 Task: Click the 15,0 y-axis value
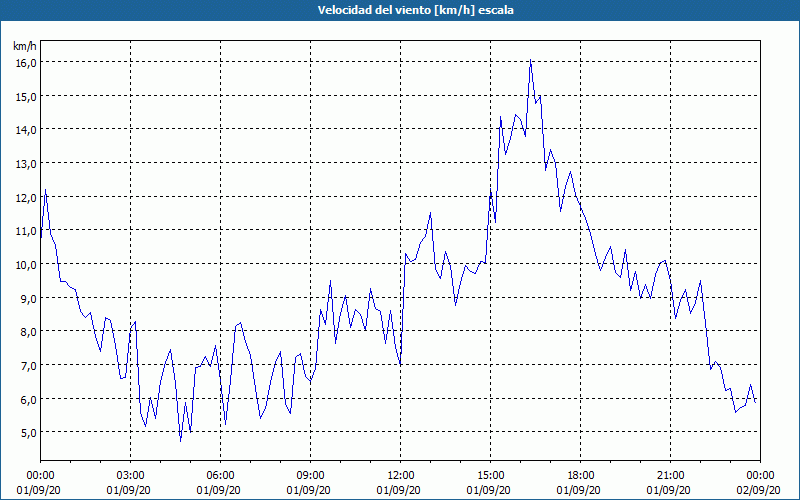27,96
